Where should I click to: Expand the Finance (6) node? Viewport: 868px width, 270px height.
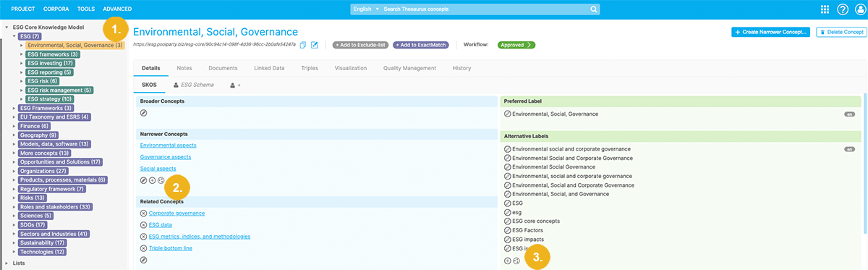click(14, 126)
